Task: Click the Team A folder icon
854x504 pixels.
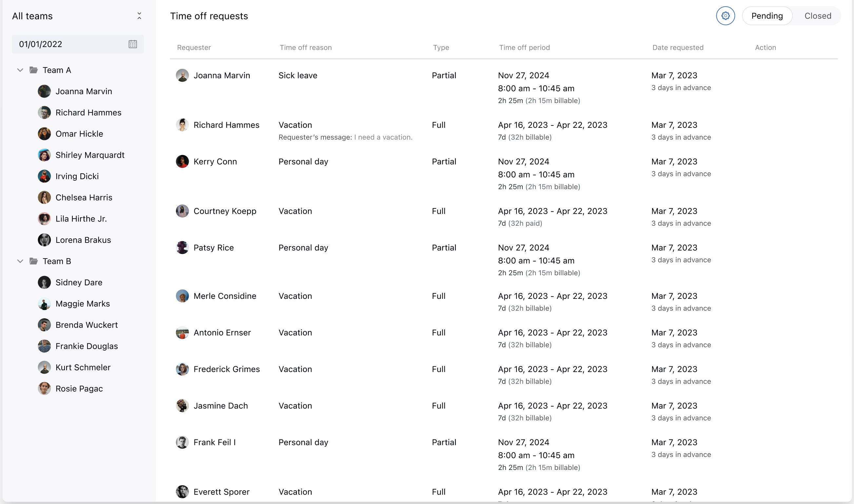Action: pyautogui.click(x=34, y=70)
